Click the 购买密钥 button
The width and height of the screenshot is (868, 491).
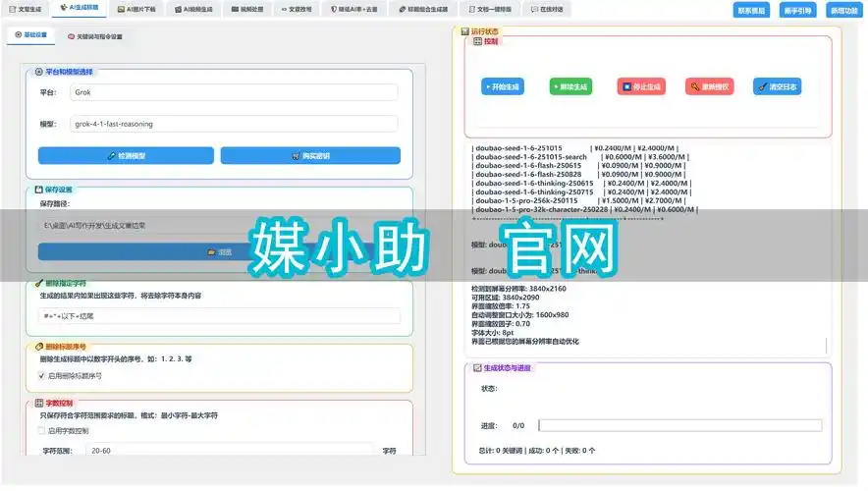coord(310,155)
